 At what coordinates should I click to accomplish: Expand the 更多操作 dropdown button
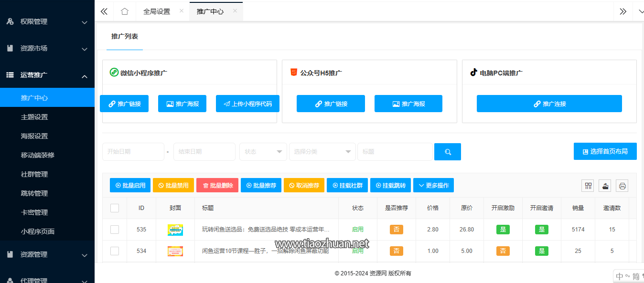pos(433,186)
